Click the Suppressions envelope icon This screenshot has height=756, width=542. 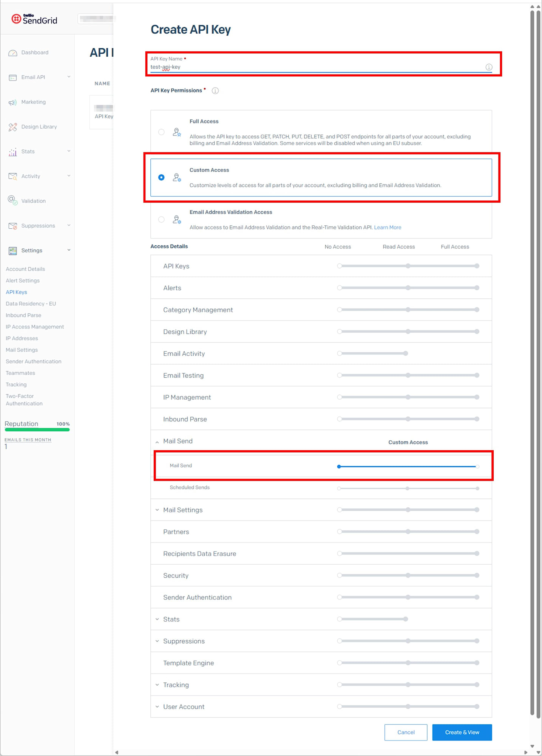tap(12, 226)
